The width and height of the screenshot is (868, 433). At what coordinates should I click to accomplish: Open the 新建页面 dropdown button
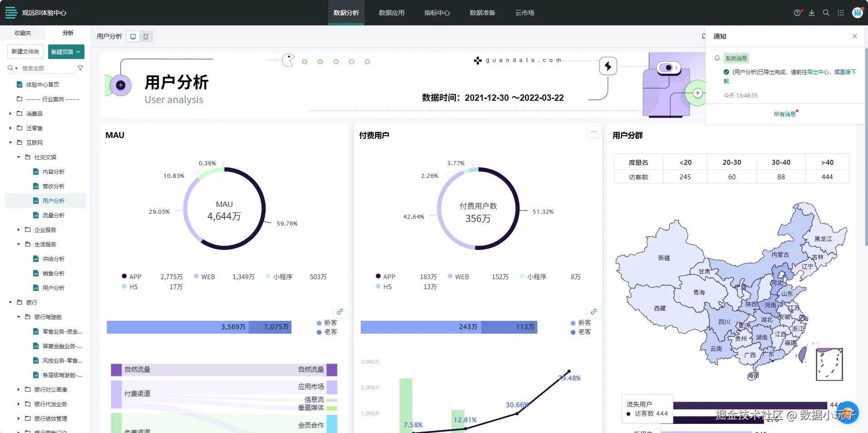coord(66,52)
